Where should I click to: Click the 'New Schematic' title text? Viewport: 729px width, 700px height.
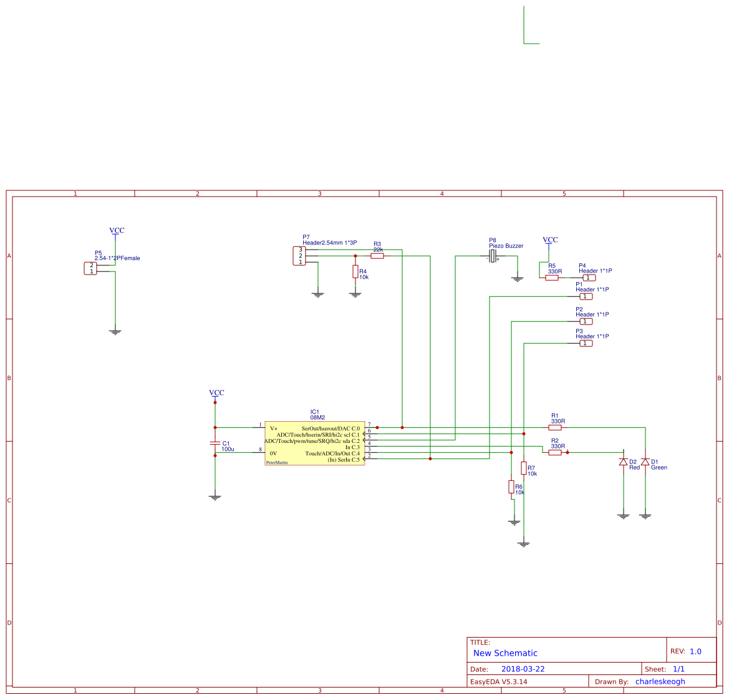tap(505, 653)
